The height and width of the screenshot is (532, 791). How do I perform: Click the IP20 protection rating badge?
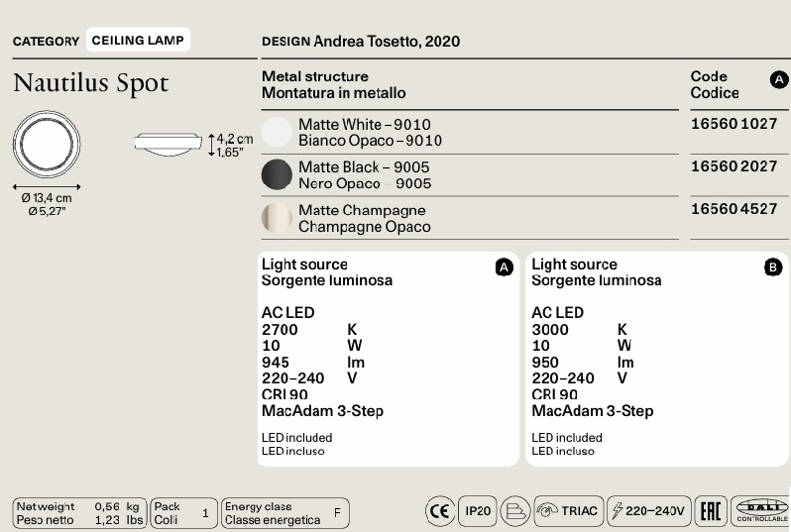coord(478,511)
